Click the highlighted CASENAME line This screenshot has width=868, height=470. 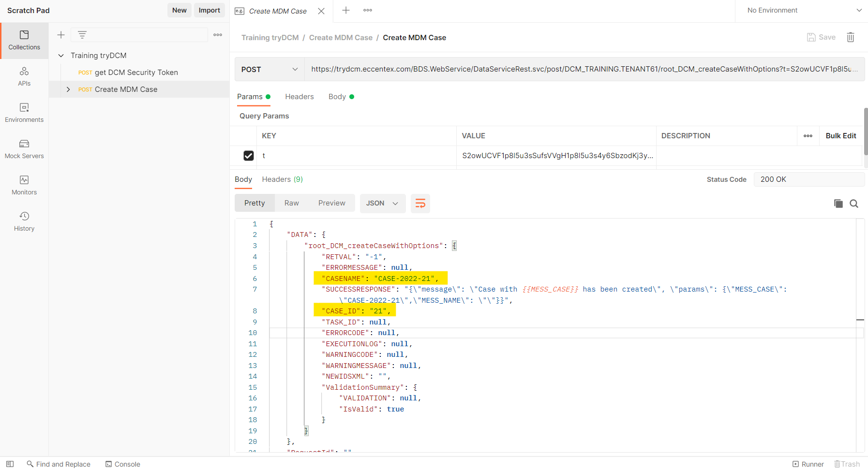(x=380, y=279)
